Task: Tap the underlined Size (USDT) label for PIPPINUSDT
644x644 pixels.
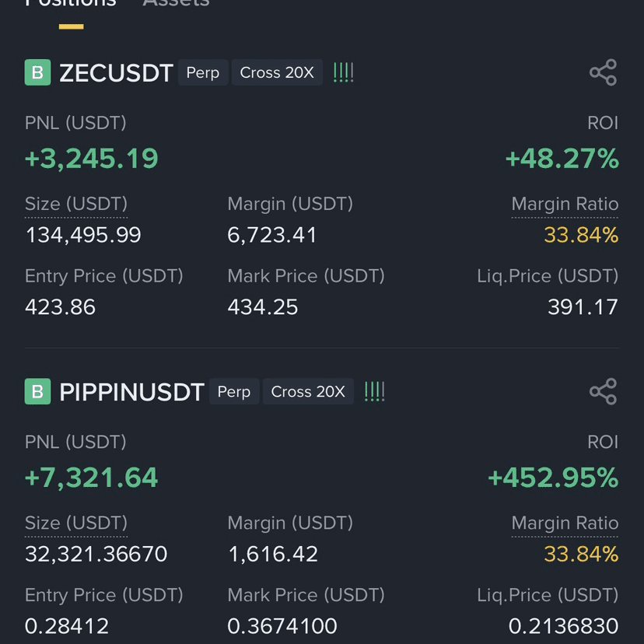Action: 76,523
